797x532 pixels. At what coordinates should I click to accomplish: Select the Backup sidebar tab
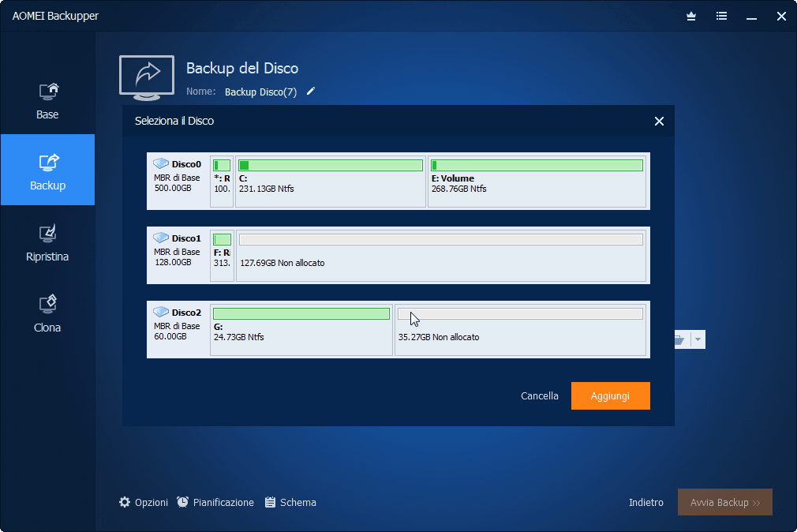coord(47,170)
